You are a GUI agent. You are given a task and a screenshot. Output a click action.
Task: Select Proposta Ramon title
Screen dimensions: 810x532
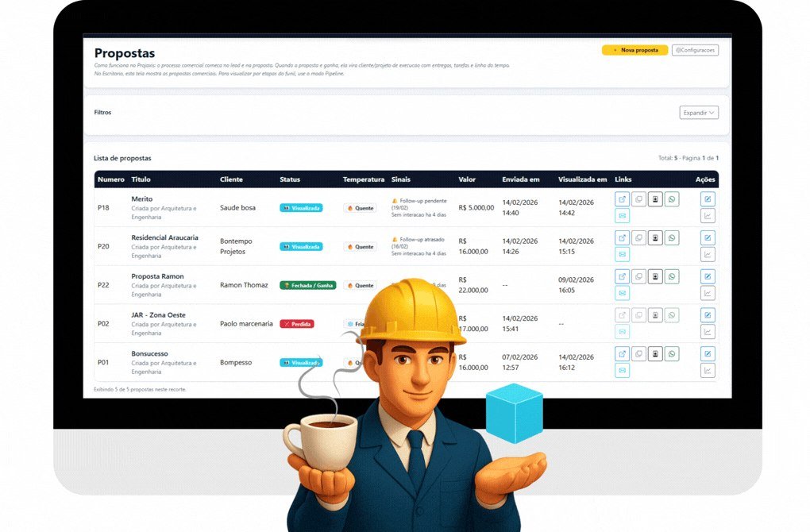pyautogui.click(x=157, y=276)
